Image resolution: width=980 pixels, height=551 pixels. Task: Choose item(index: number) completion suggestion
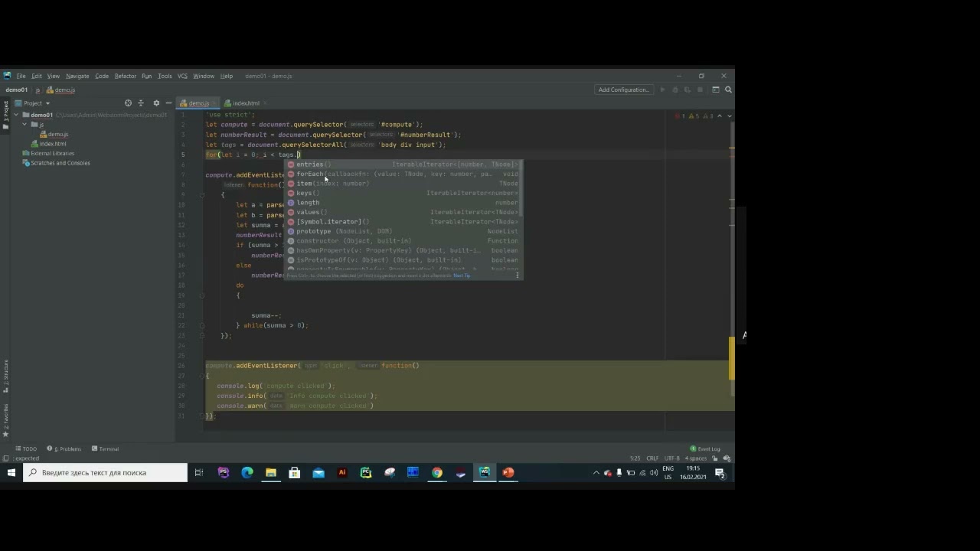(x=403, y=184)
